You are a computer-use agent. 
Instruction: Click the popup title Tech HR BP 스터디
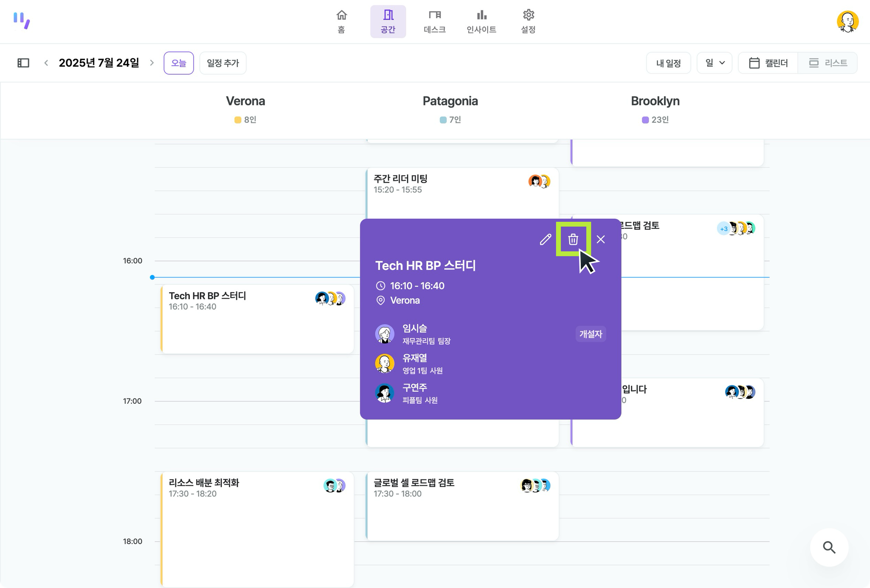[426, 266]
